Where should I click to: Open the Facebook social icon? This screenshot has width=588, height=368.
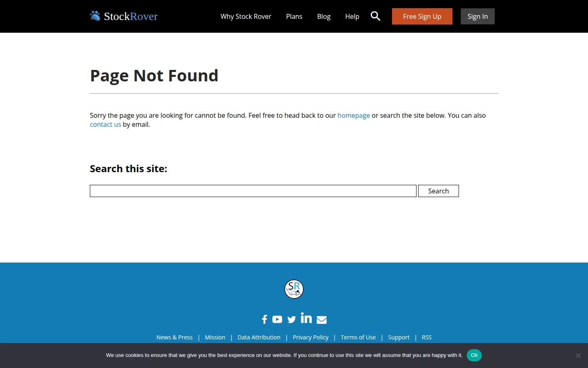point(265,319)
